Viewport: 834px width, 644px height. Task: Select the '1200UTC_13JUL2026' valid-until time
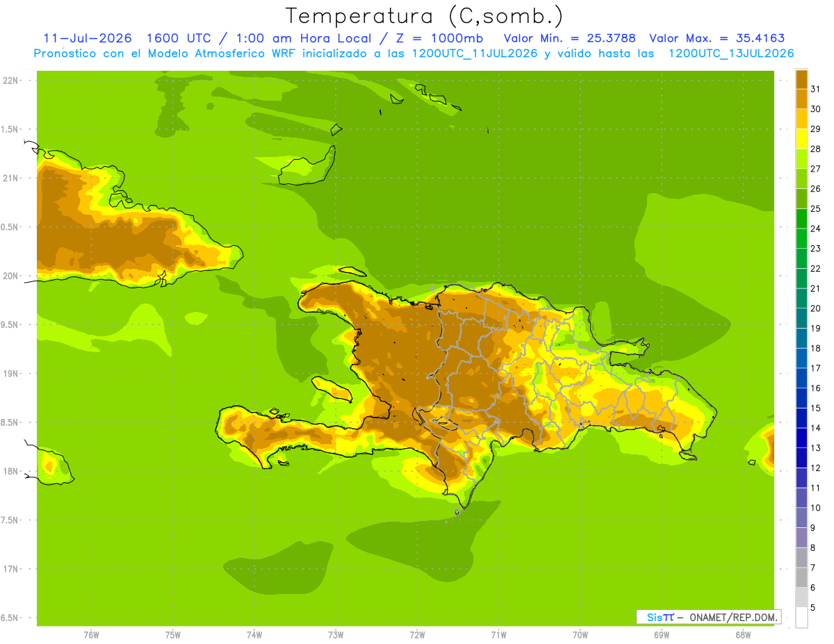pos(731,53)
